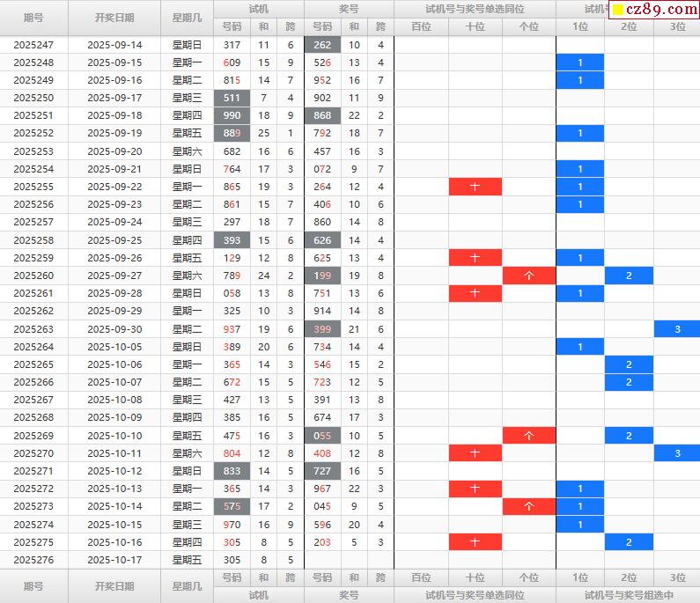The image size is (700, 603).
Task: Click the draw date 2025-10-17
Action: (x=114, y=559)
